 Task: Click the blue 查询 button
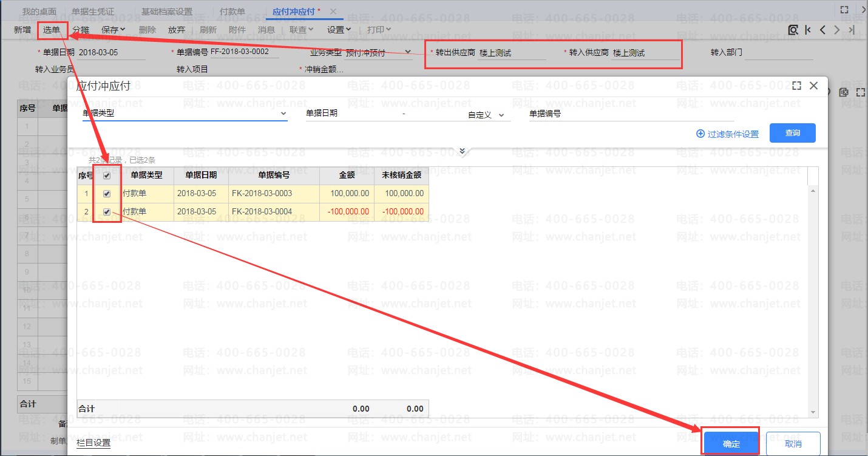[793, 133]
